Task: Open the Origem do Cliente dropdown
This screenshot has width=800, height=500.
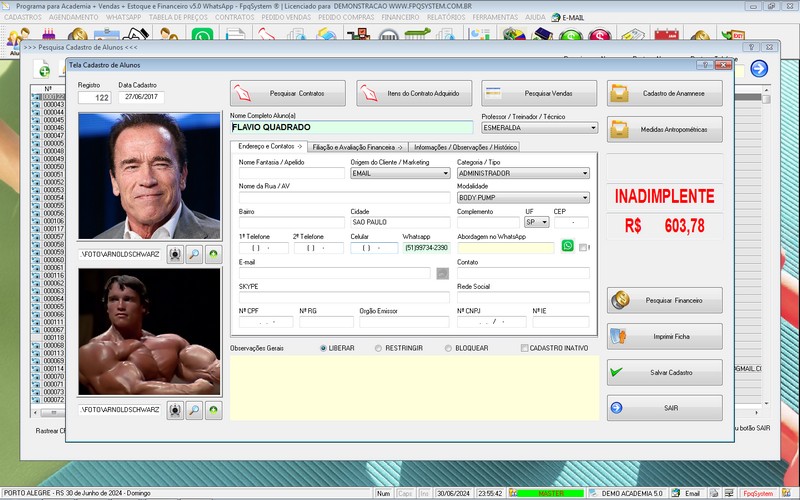Action: tap(445, 173)
